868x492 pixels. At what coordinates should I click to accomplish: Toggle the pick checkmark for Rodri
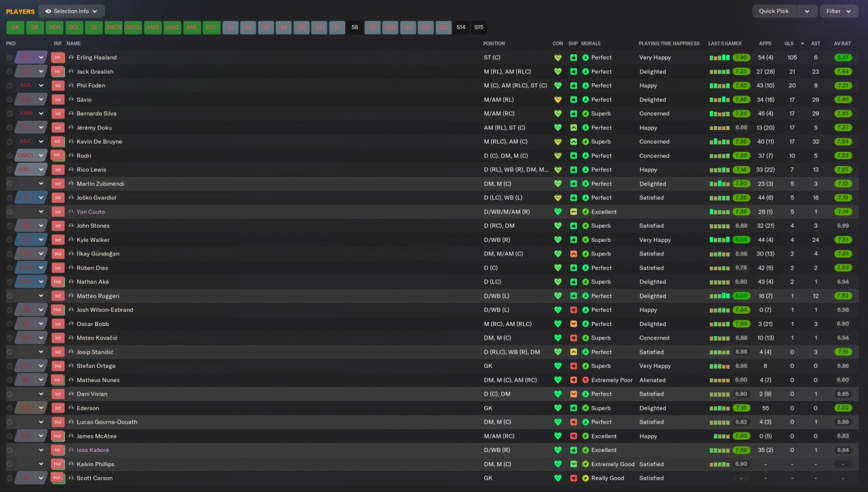9,156
